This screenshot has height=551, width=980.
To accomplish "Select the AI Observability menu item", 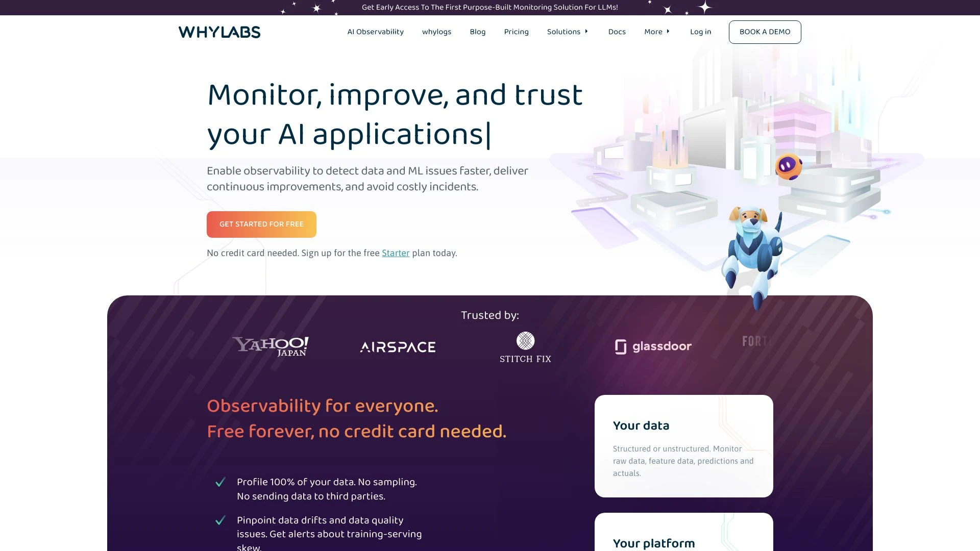I will pos(375,32).
